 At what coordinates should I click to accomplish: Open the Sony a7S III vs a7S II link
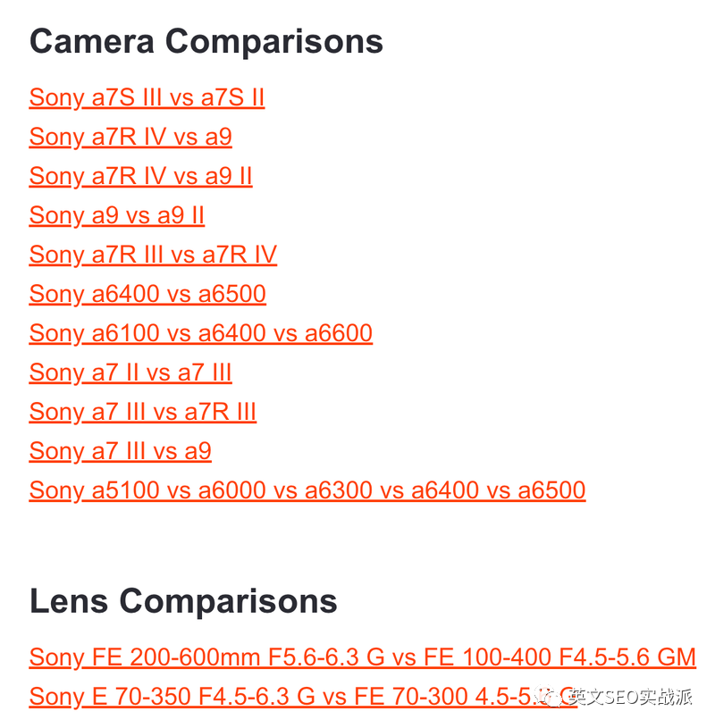tap(147, 98)
